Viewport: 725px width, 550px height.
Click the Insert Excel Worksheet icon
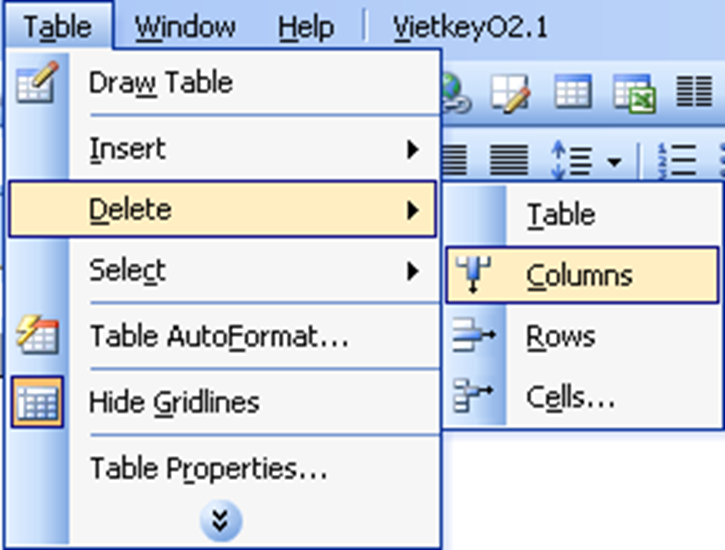click(x=633, y=93)
